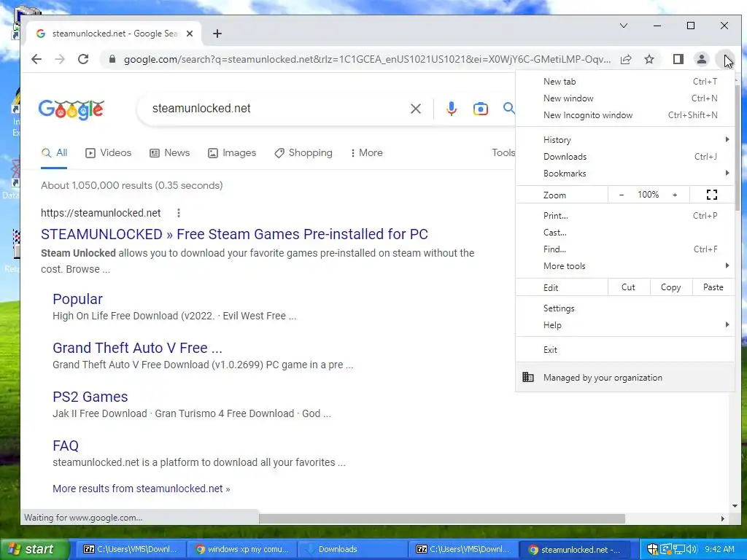Image resolution: width=747 pixels, height=560 pixels.
Task: Open the PS2 Games sitelink
Action: pos(90,397)
